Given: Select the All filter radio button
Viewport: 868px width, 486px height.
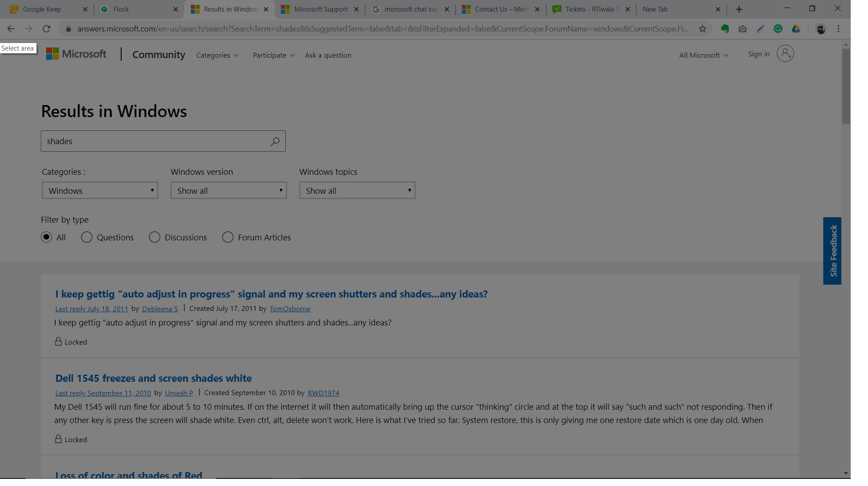Looking at the screenshot, I should coord(47,237).
